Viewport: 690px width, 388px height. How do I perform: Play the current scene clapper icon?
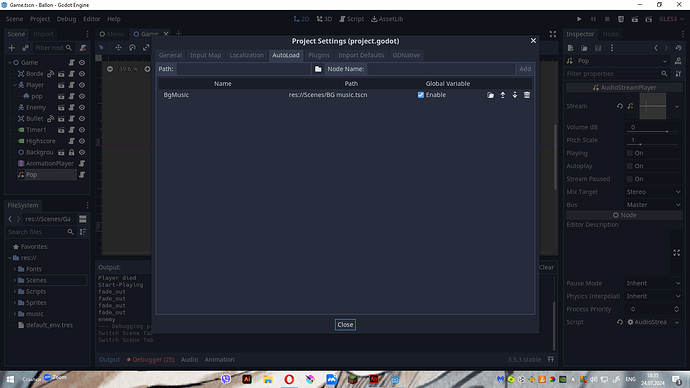pos(635,19)
